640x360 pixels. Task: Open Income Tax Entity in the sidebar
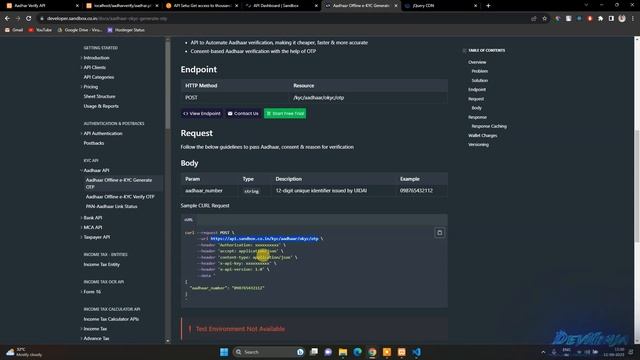tap(102, 264)
